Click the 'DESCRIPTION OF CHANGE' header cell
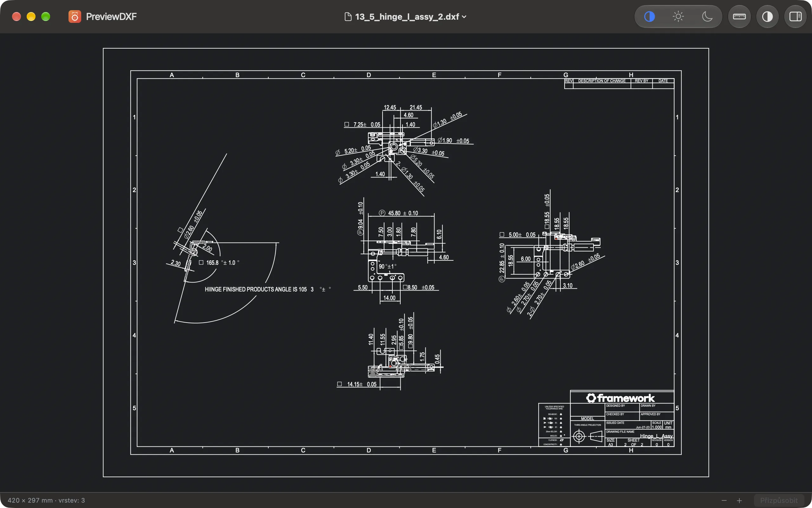 click(602, 81)
